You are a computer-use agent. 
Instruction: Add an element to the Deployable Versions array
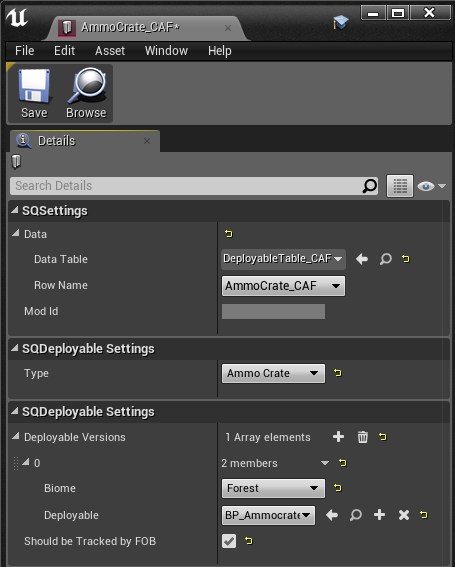pos(338,437)
